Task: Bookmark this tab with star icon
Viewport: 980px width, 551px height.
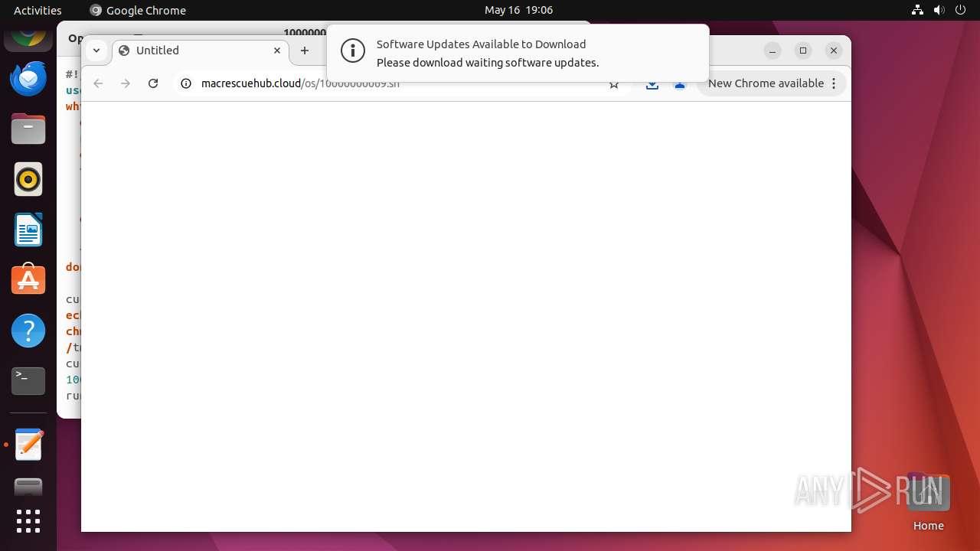Action: click(x=614, y=84)
